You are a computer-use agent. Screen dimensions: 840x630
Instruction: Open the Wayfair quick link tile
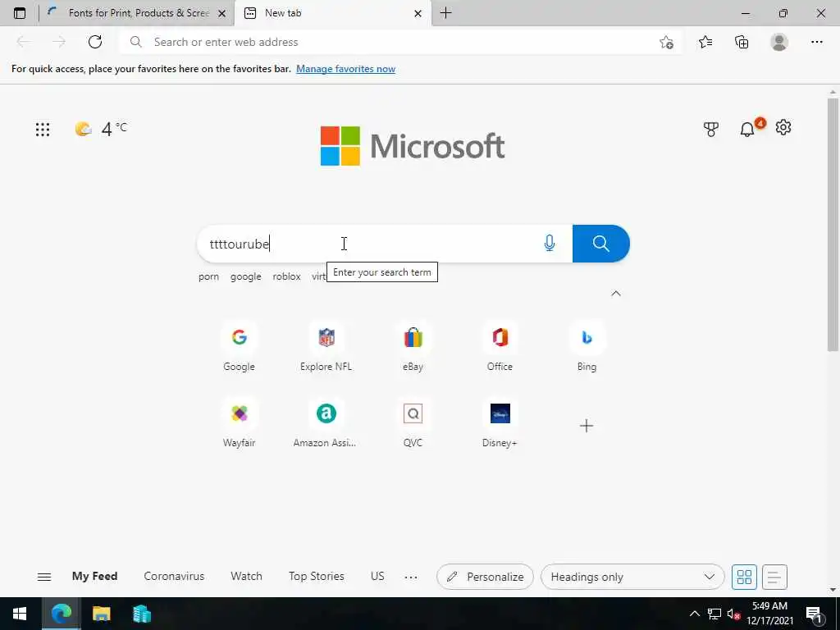[x=239, y=422]
